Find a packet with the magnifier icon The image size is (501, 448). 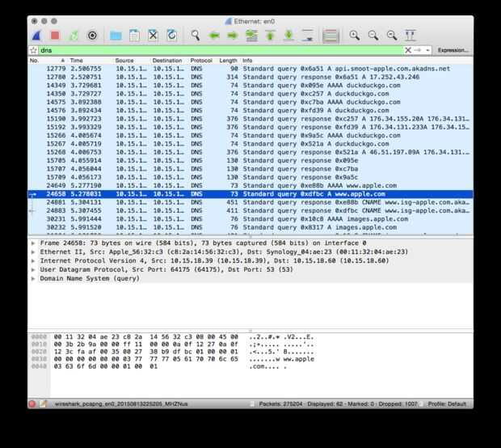click(196, 35)
